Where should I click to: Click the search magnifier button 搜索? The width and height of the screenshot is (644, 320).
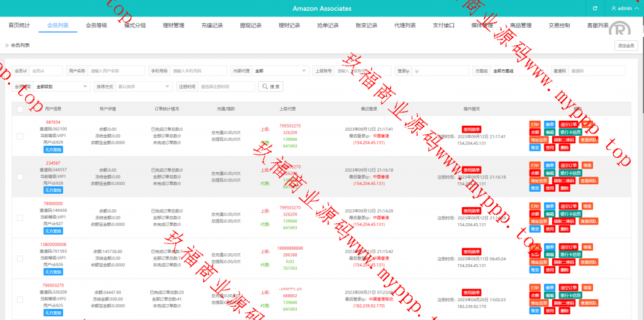pos(271,86)
